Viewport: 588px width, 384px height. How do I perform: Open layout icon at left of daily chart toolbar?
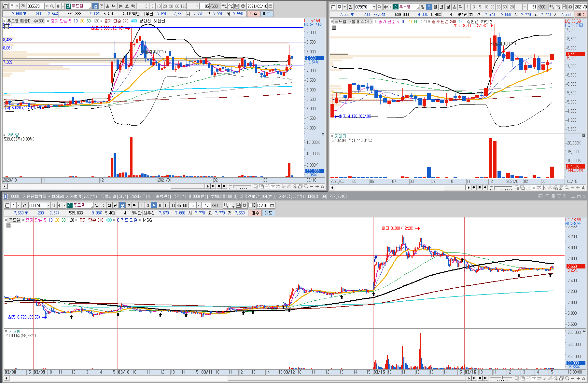pos(6,6)
